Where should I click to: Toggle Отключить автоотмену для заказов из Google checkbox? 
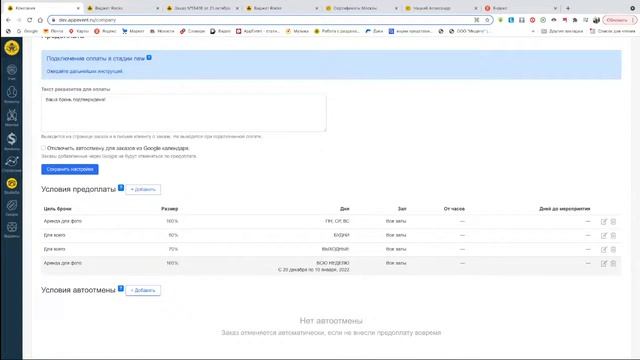[43, 148]
